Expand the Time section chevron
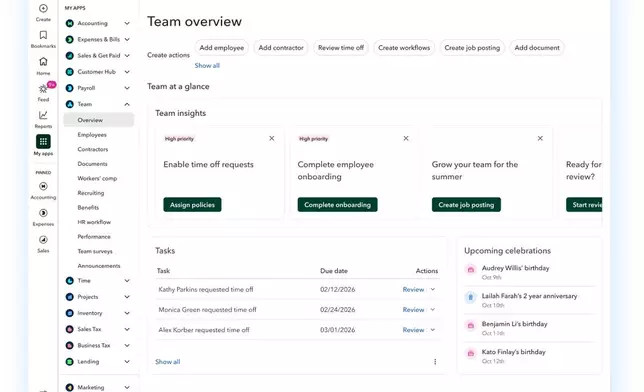 click(x=127, y=281)
